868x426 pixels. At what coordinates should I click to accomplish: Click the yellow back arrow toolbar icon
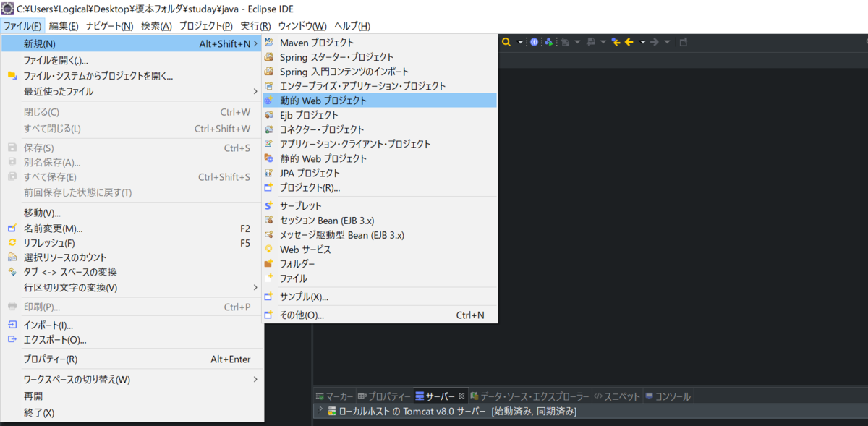(629, 42)
